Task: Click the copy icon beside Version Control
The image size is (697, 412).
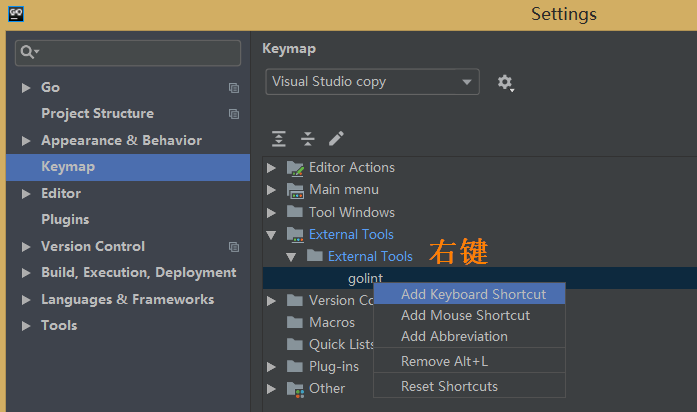Action: pyautogui.click(x=234, y=247)
